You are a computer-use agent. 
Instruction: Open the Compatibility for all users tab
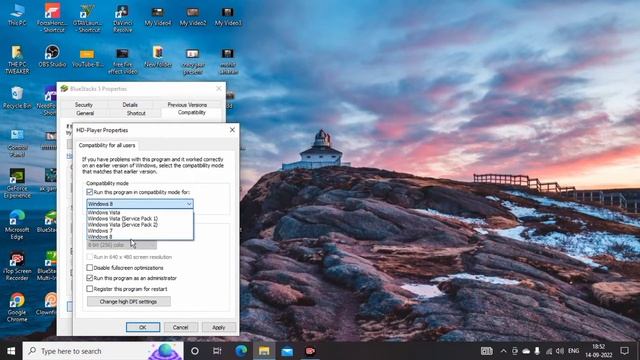click(107, 145)
